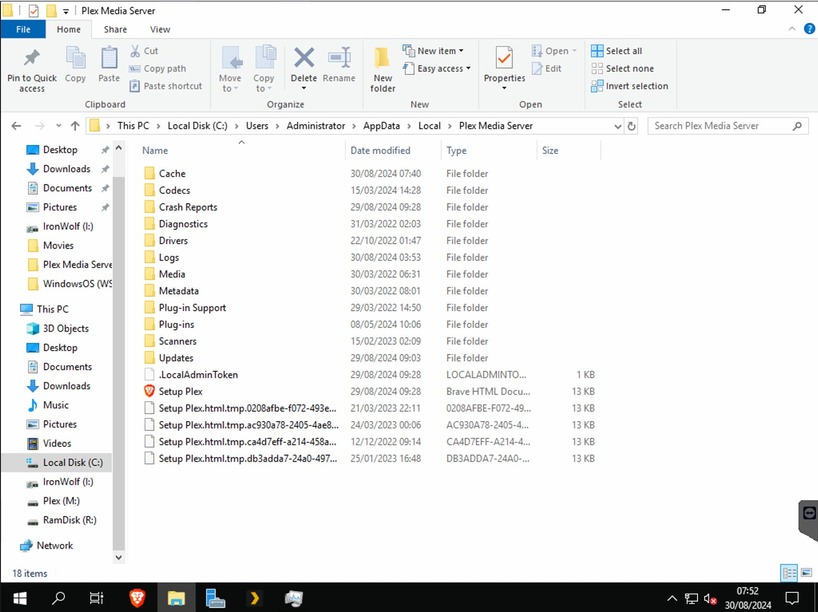Click the muted volume tray icon
The height and width of the screenshot is (612, 818).
[709, 598]
